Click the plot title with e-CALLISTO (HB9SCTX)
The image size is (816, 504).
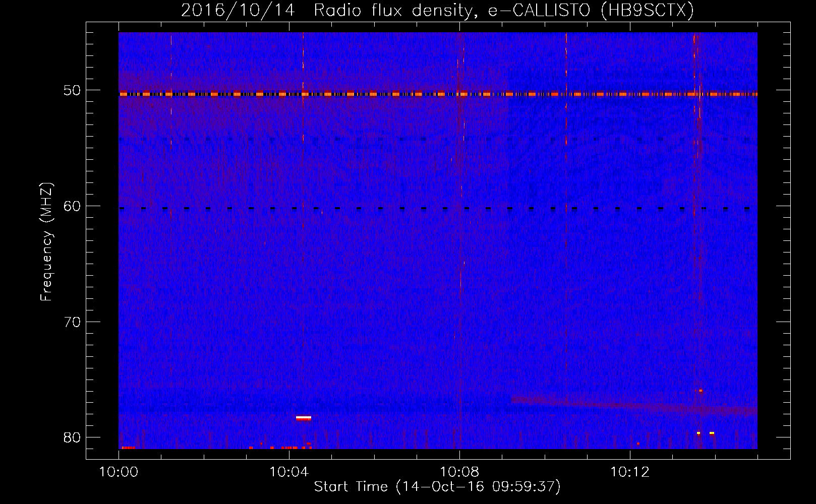pos(437,10)
